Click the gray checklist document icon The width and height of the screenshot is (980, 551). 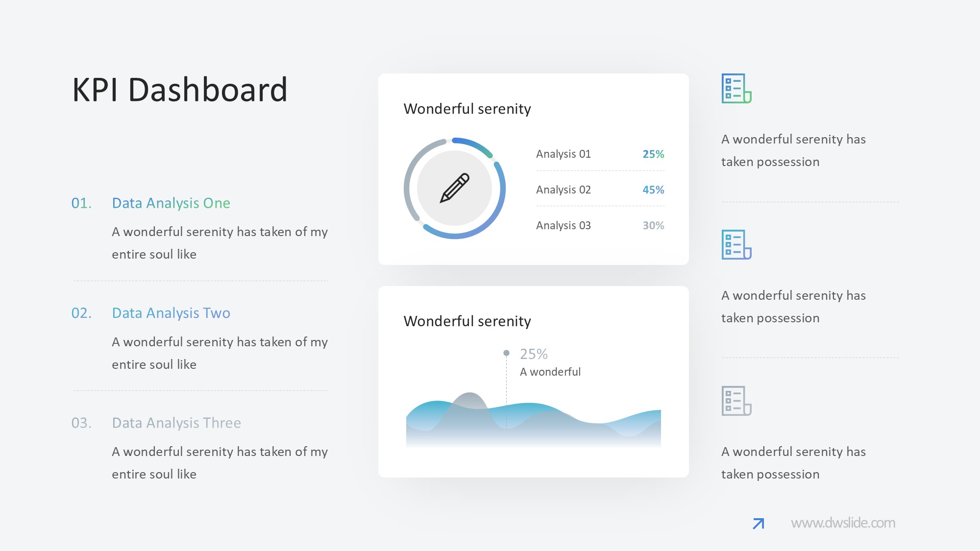736,401
